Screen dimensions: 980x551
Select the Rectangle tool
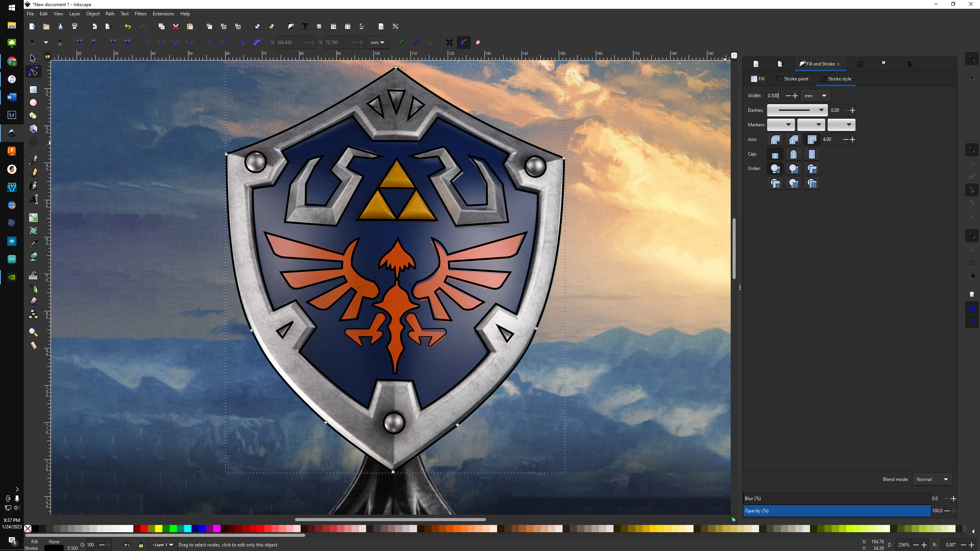pyautogui.click(x=33, y=90)
